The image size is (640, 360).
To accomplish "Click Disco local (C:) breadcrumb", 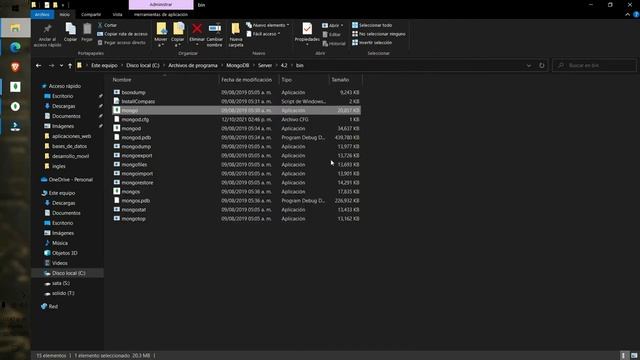I will pos(142,65).
